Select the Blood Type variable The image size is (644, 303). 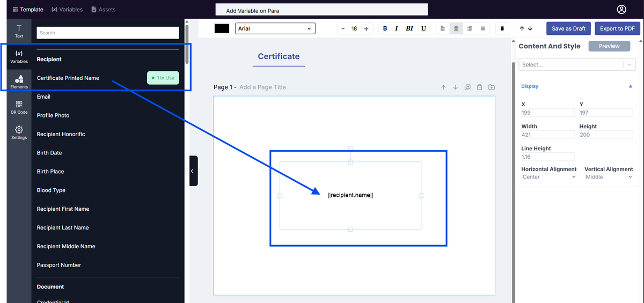(x=51, y=190)
